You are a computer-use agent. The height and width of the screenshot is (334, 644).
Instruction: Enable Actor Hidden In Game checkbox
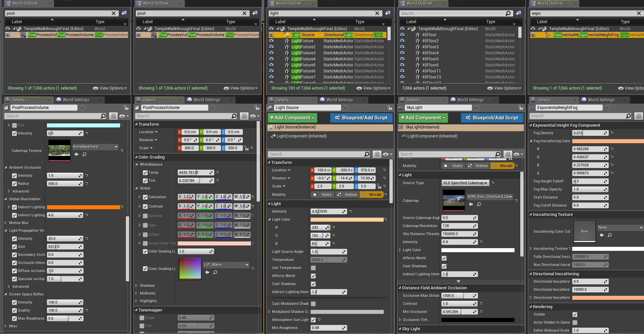click(x=575, y=323)
